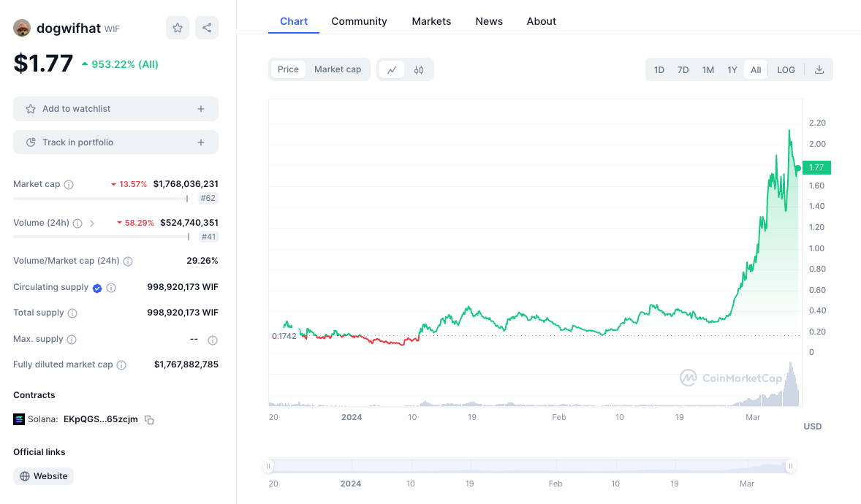Click the #41 volume rank badge
This screenshot has width=861, height=504.
[x=208, y=237]
